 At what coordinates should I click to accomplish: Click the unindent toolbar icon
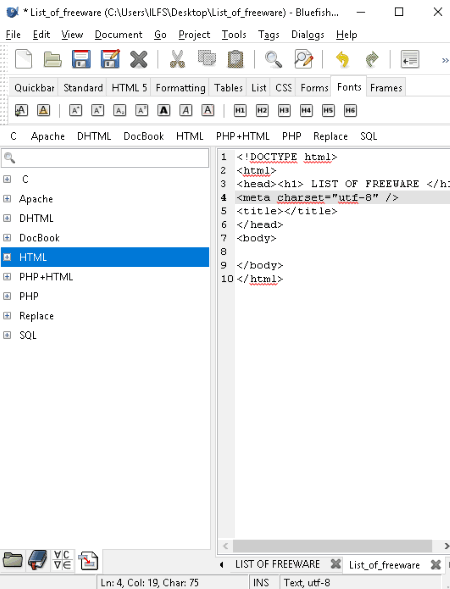(410, 59)
